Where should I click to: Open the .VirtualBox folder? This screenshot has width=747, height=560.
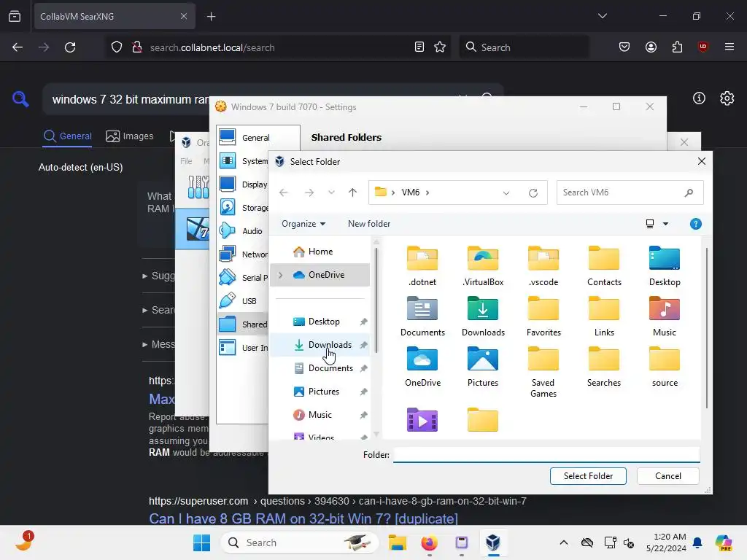(x=483, y=265)
